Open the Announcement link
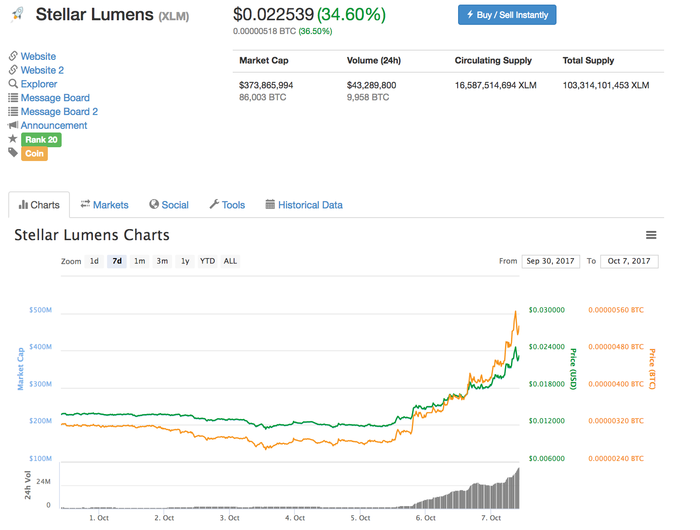 [54, 125]
